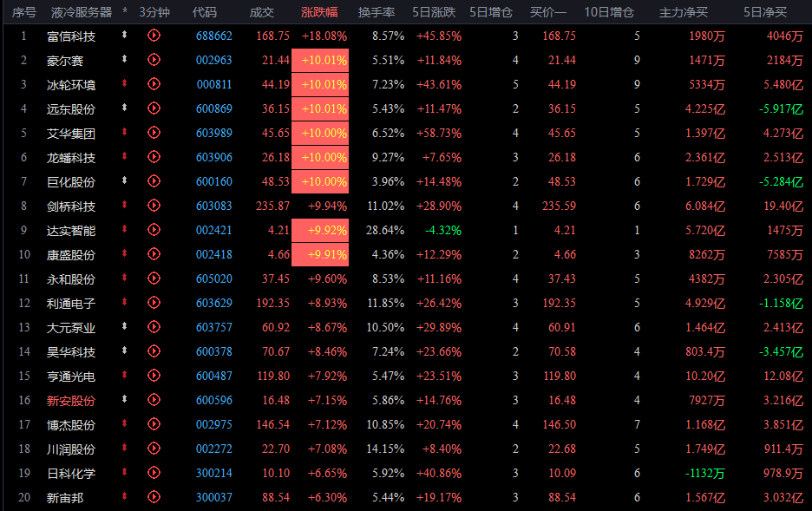Click the 代码 column header

tap(205, 12)
